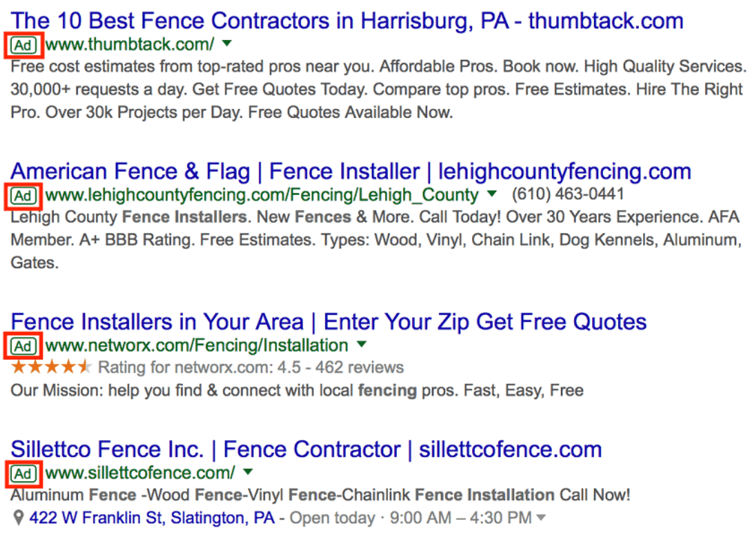This screenshot has width=756, height=542.
Task: Expand the business hours arrow after 4:30 PM
Action: [541, 518]
